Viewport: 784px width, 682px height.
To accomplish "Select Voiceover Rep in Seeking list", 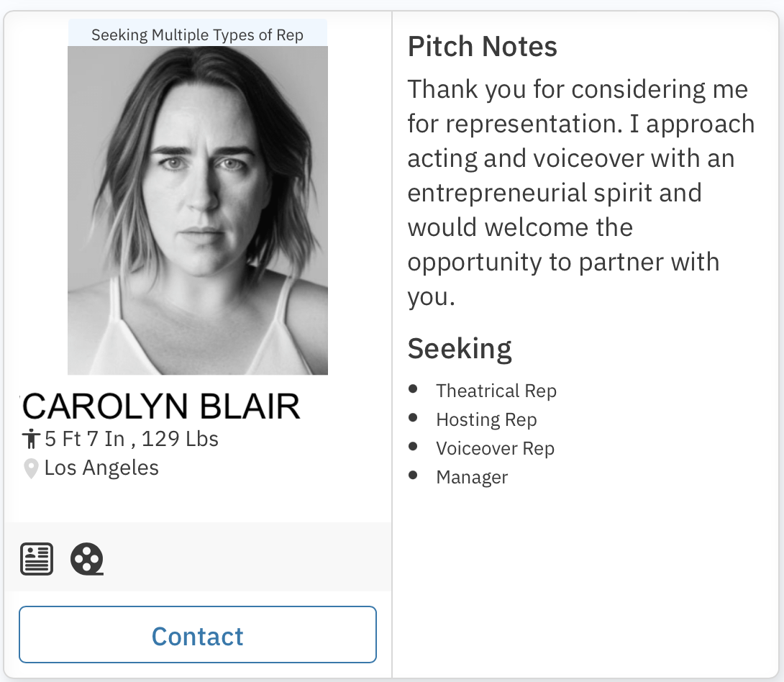I will click(495, 448).
